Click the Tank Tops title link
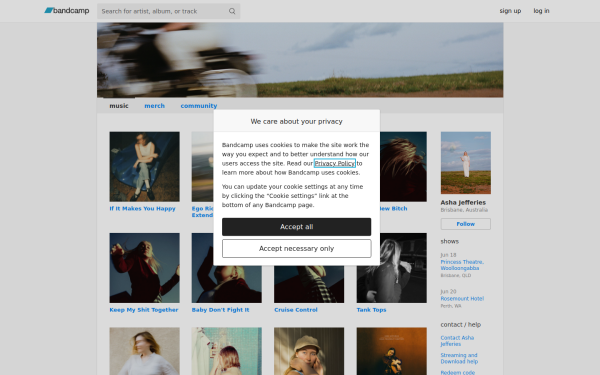 (x=371, y=310)
